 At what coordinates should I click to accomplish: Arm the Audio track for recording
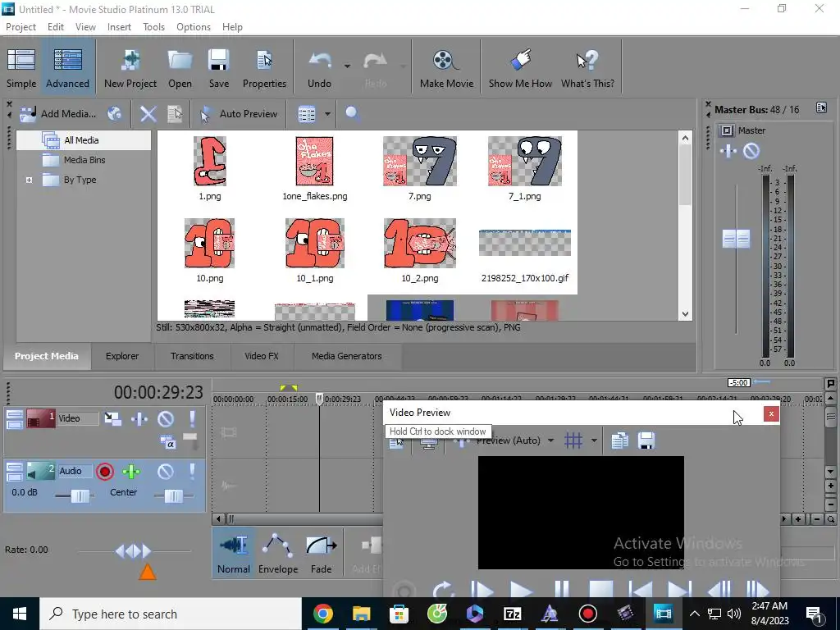pyautogui.click(x=105, y=472)
